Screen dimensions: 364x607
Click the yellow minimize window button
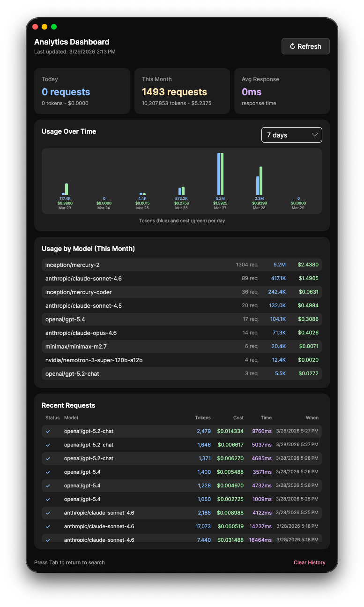pyautogui.click(x=45, y=27)
